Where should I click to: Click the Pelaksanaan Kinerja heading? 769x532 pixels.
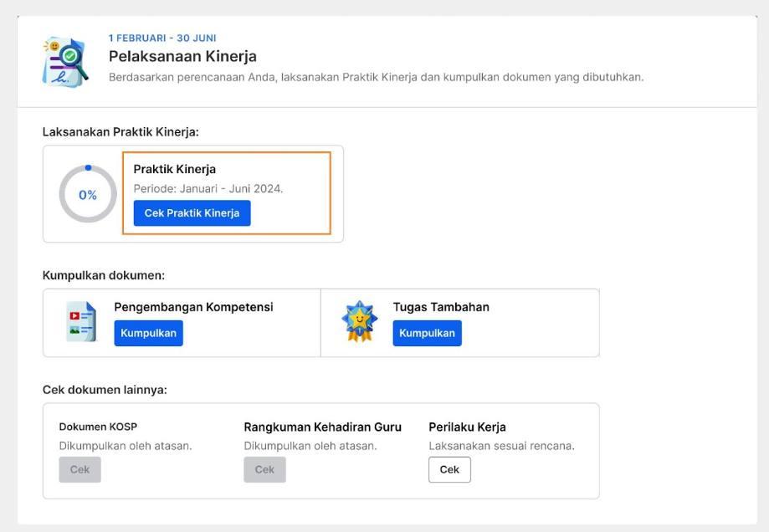point(182,56)
